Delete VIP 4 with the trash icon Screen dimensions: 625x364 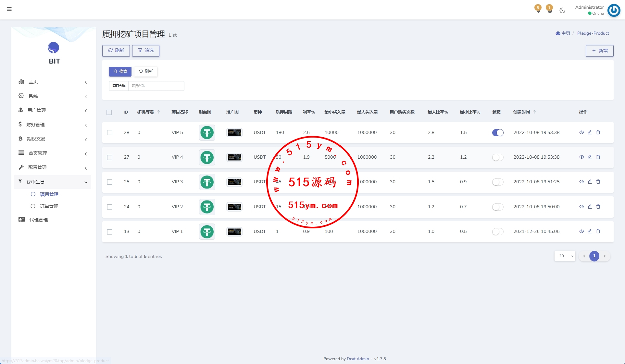(598, 157)
